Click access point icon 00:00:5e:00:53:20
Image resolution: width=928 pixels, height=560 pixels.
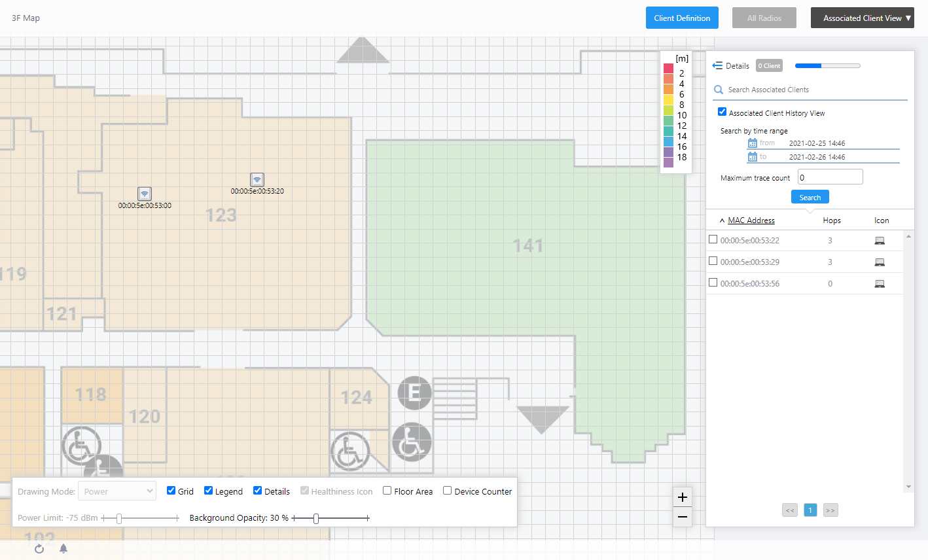coord(257,179)
